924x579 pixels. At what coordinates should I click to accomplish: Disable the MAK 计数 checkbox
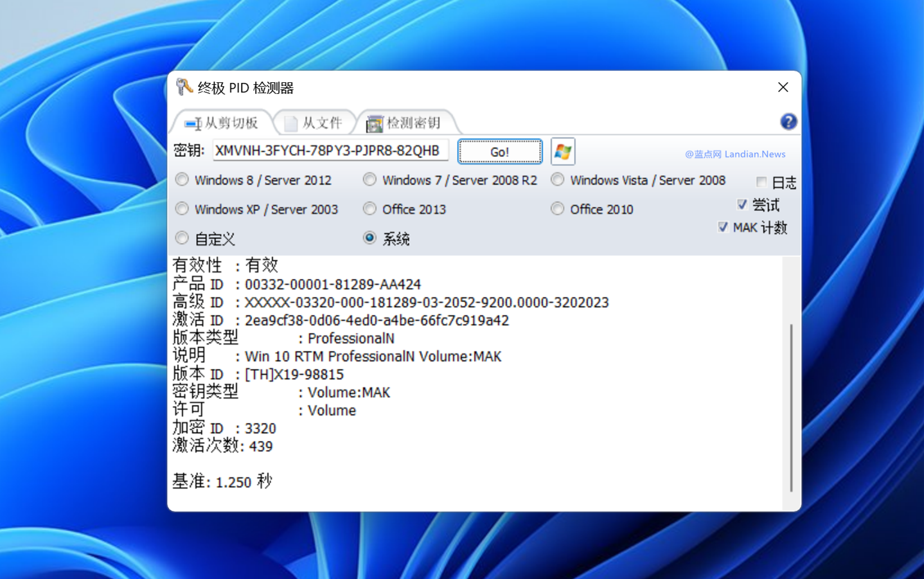click(723, 227)
